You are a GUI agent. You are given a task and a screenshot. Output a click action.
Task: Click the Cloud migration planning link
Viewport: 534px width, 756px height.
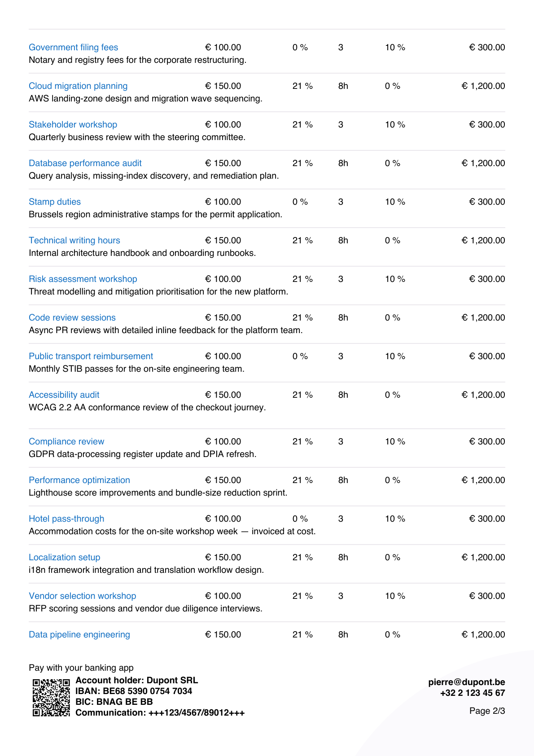78,86
